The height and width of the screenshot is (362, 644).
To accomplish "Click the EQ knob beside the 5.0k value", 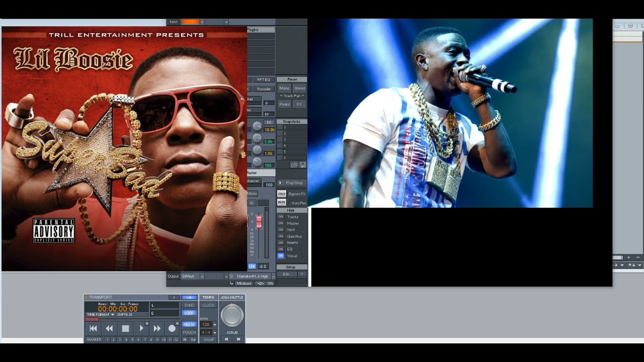I will (257, 138).
